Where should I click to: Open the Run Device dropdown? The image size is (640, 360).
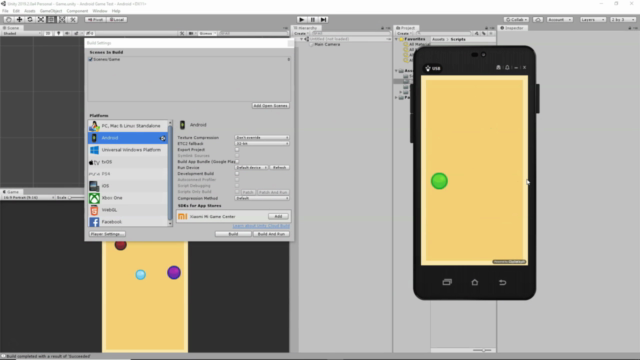pos(251,168)
